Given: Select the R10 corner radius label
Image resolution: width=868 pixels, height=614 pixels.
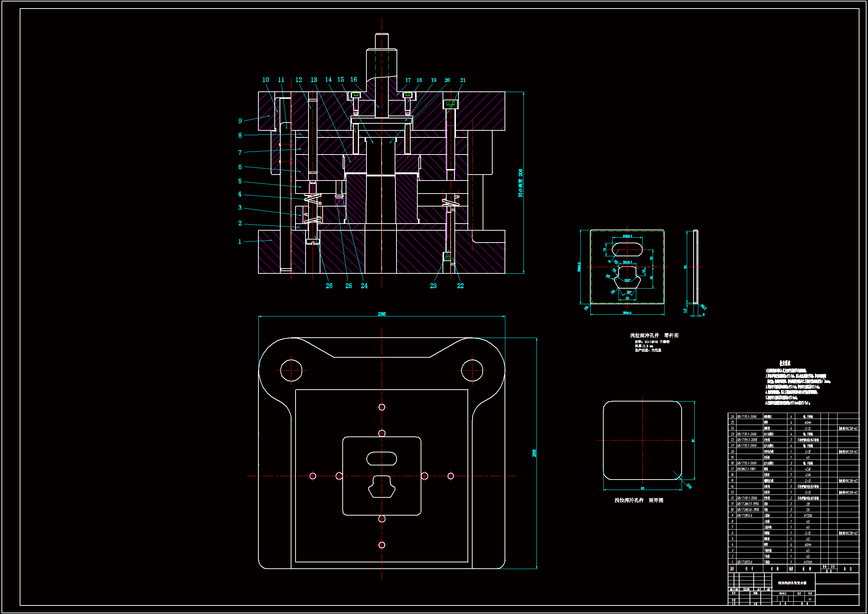Looking at the screenshot, I should click(x=689, y=486).
